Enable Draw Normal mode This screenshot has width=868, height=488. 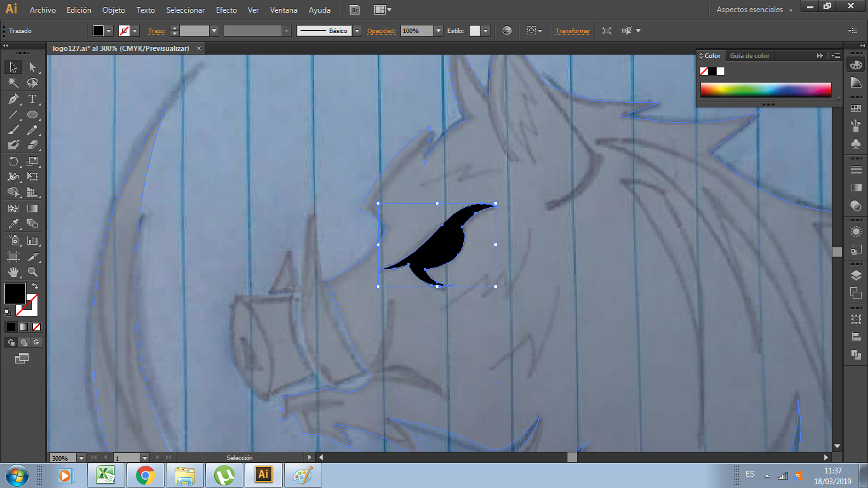click(x=11, y=342)
